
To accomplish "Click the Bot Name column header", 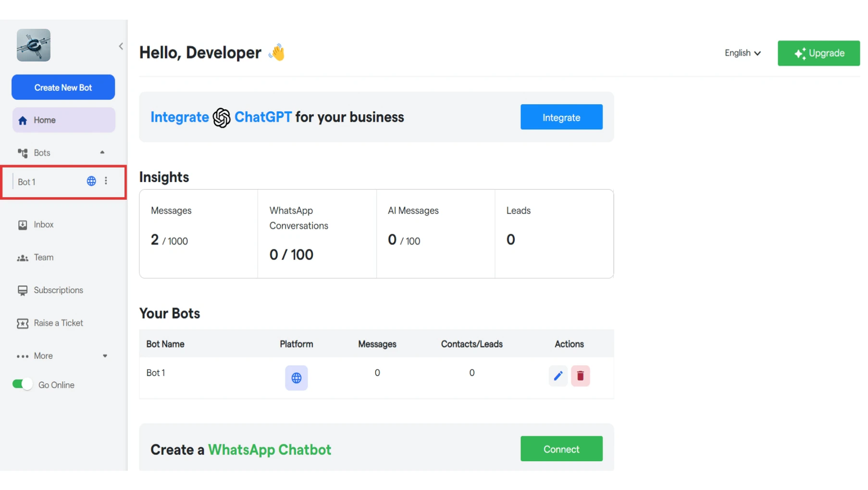I will (165, 344).
